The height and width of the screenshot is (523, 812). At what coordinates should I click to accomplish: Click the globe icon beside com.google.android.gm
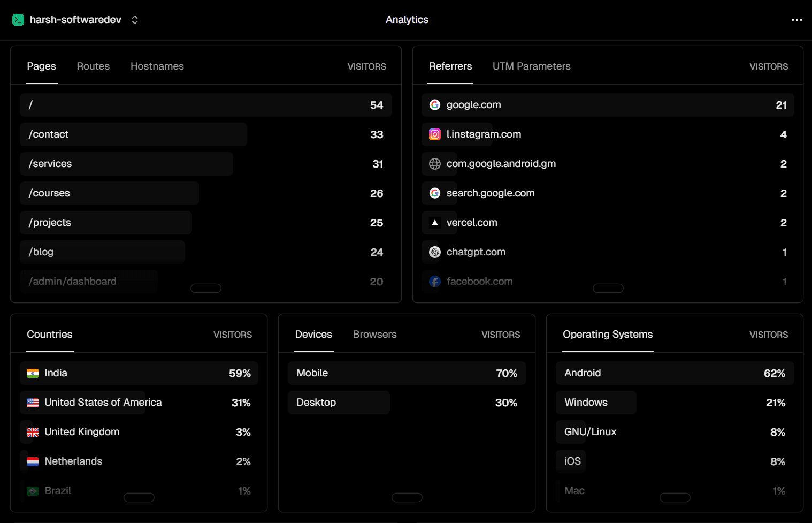(x=435, y=164)
